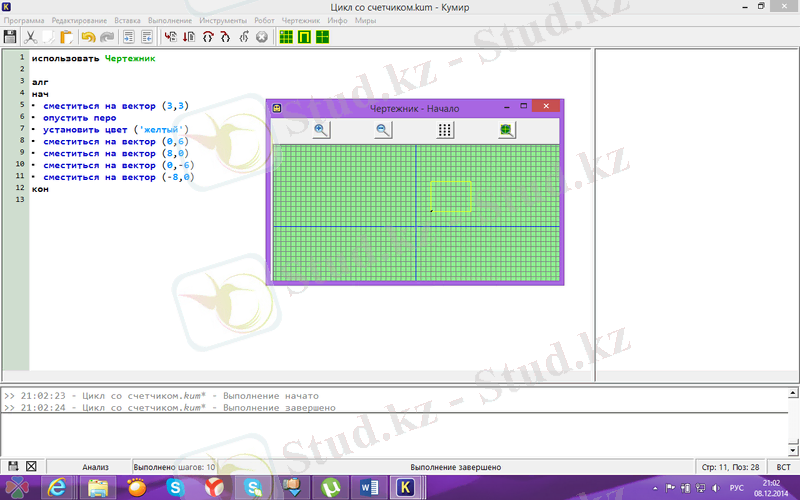Undo the last edit with the yellow arrow
The height and width of the screenshot is (500, 800).
click(x=88, y=37)
